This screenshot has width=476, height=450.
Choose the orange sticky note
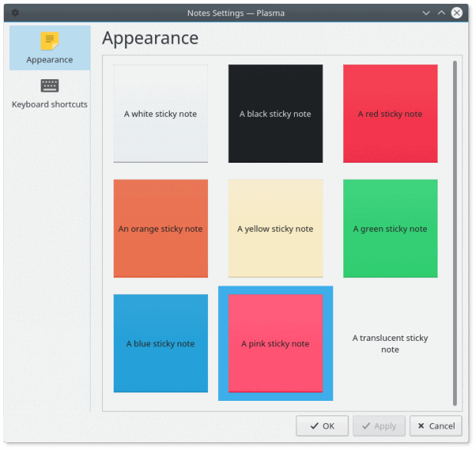[x=160, y=228]
